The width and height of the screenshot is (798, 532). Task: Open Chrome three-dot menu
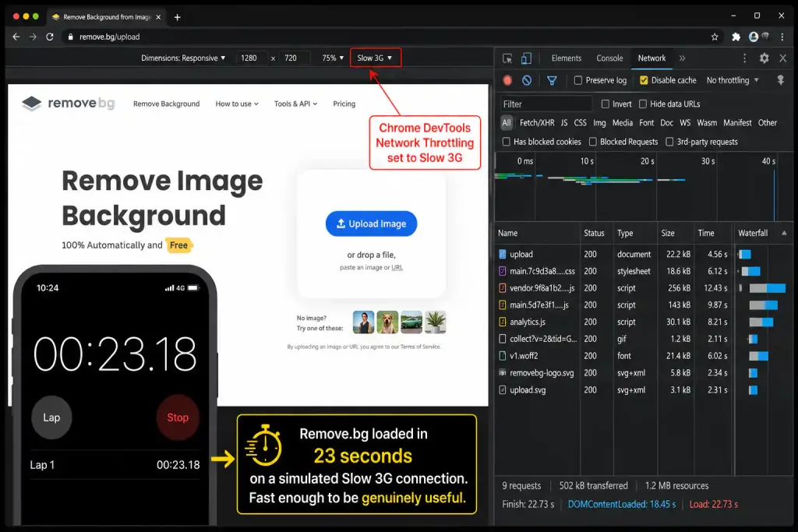(782, 37)
